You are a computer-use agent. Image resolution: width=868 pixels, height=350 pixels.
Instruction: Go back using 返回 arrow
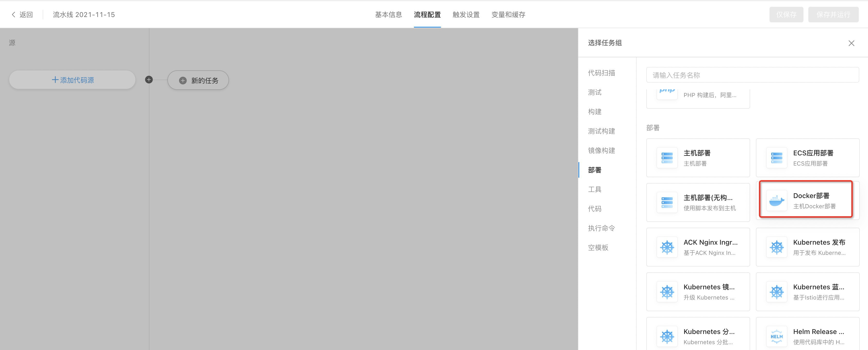14,15
